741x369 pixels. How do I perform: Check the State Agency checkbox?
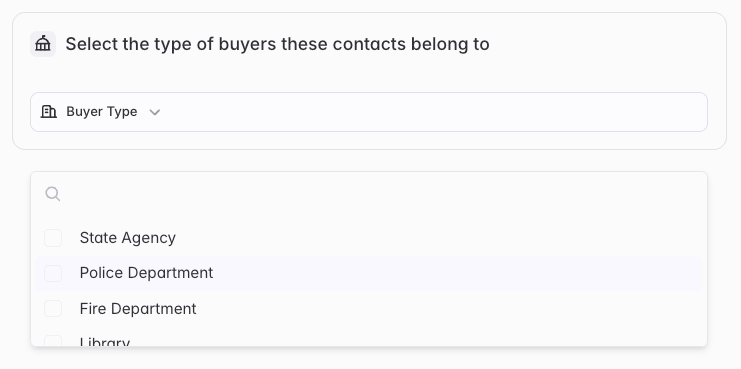pos(53,238)
